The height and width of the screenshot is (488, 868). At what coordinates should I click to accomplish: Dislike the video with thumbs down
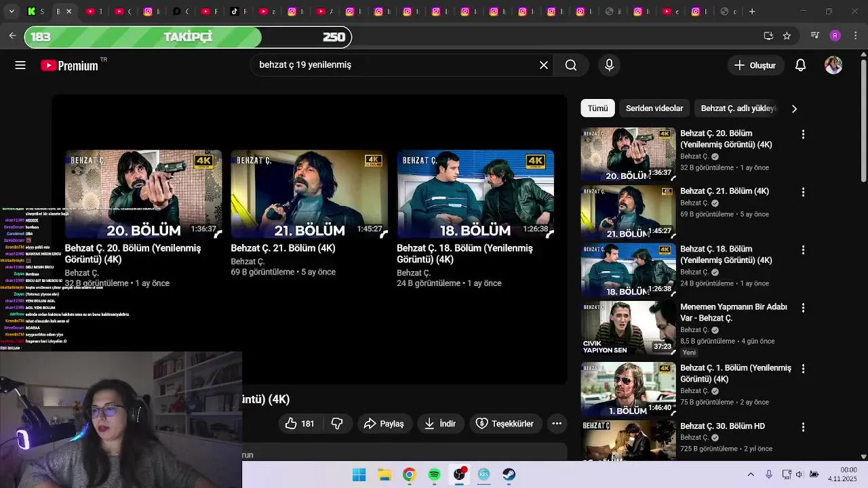[x=337, y=424]
